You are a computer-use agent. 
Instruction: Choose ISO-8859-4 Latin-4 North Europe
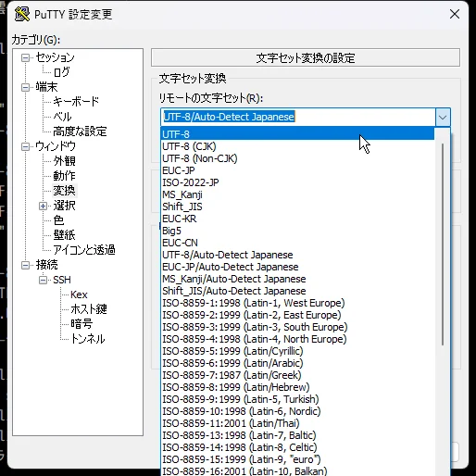(x=297, y=339)
